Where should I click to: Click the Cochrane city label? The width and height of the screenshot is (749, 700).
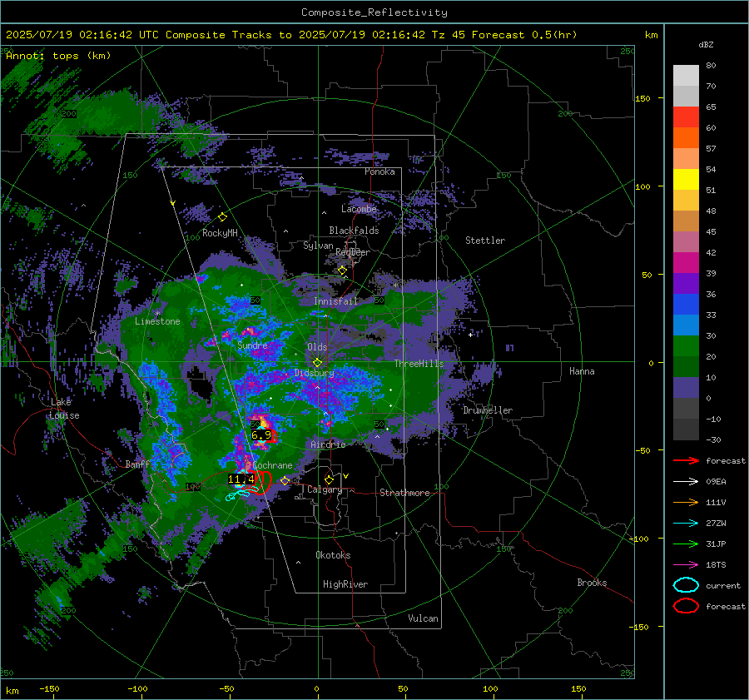click(272, 465)
